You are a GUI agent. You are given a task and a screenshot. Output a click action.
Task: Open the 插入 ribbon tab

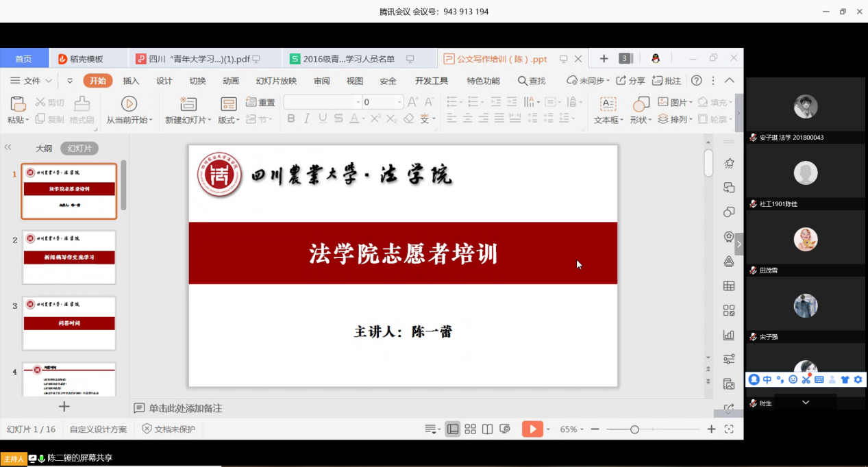pyautogui.click(x=131, y=81)
